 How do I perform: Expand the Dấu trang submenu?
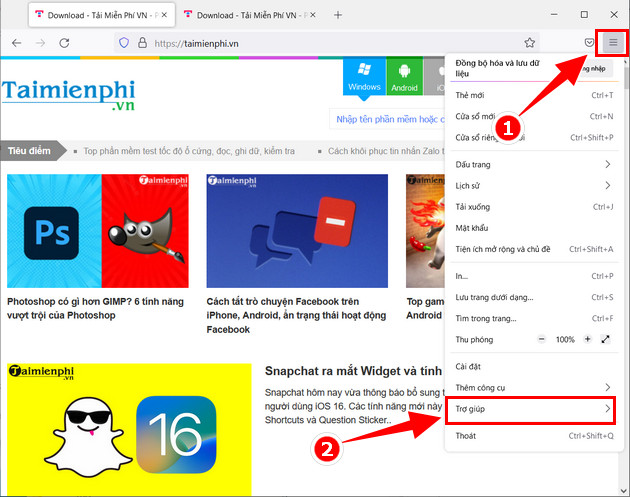click(x=534, y=164)
